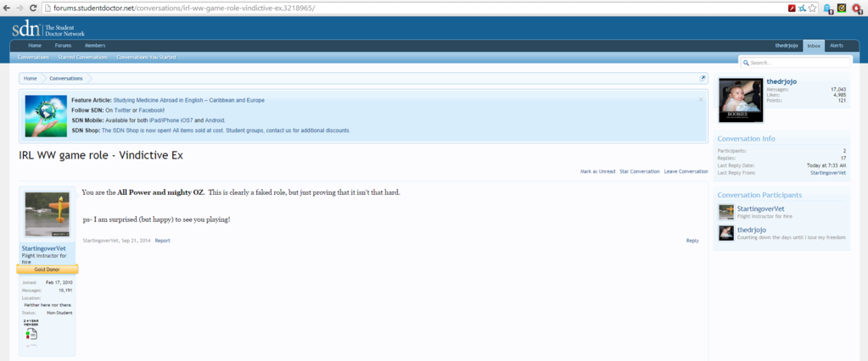Open the Inbox tab

click(814, 45)
